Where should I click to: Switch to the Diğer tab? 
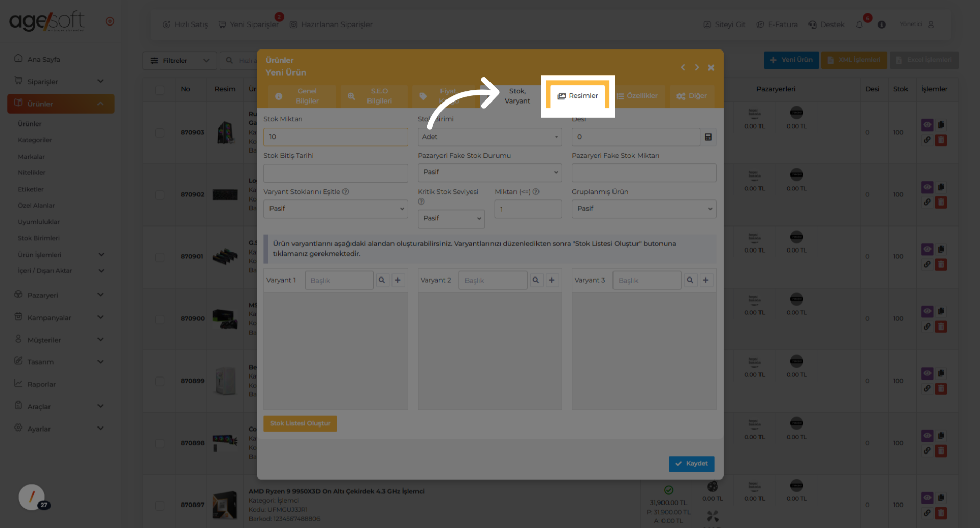[692, 96]
